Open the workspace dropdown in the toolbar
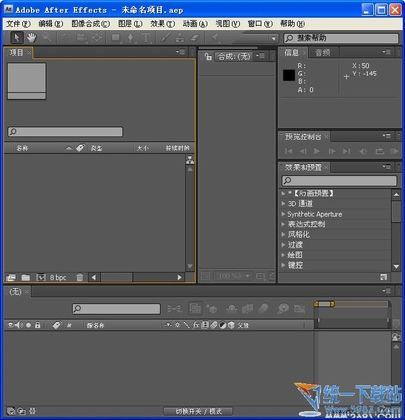This screenshot has height=420, width=405. (x=273, y=39)
